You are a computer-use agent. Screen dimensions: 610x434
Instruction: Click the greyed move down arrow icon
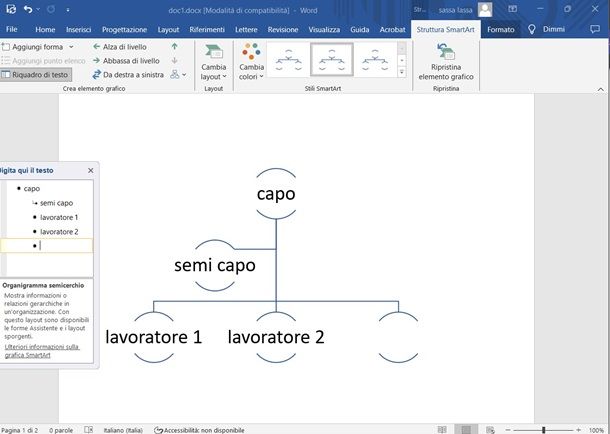click(174, 61)
